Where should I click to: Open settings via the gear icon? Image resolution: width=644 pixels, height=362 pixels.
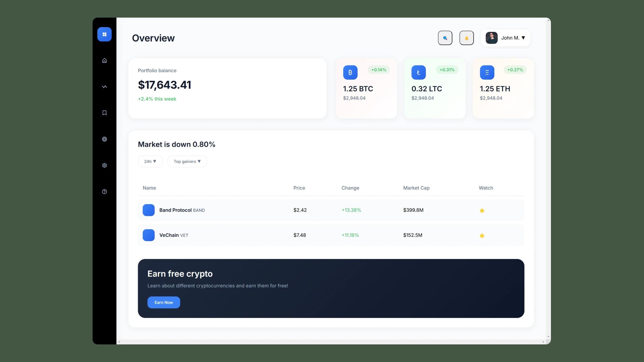point(104,165)
